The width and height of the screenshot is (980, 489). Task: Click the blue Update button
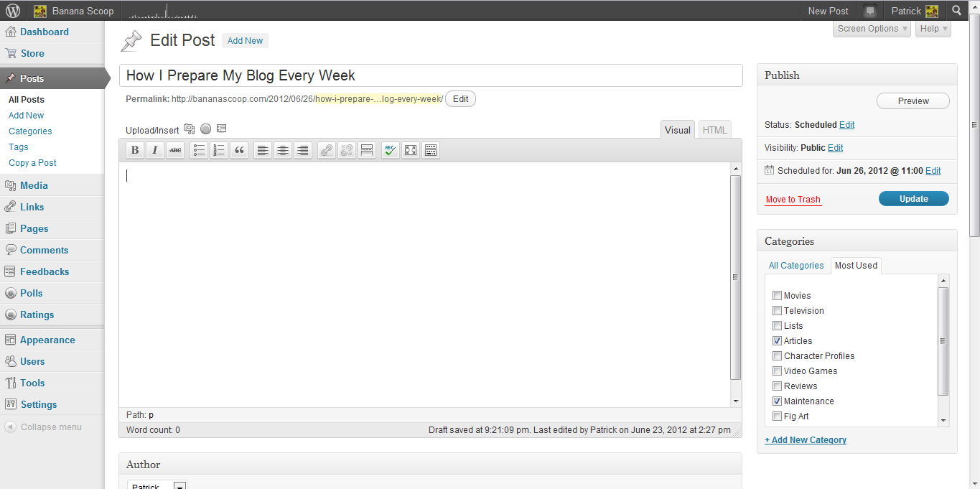coord(913,199)
